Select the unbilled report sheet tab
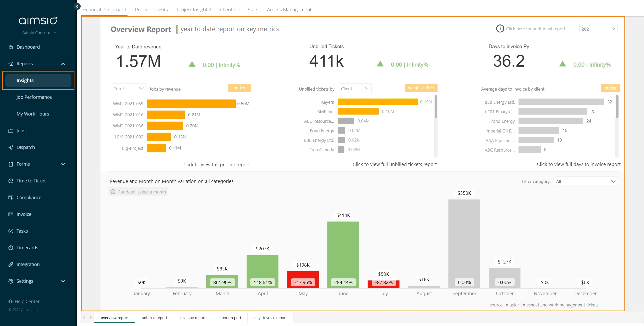Screen dimensions: 644x326 pyautogui.click(x=154, y=318)
